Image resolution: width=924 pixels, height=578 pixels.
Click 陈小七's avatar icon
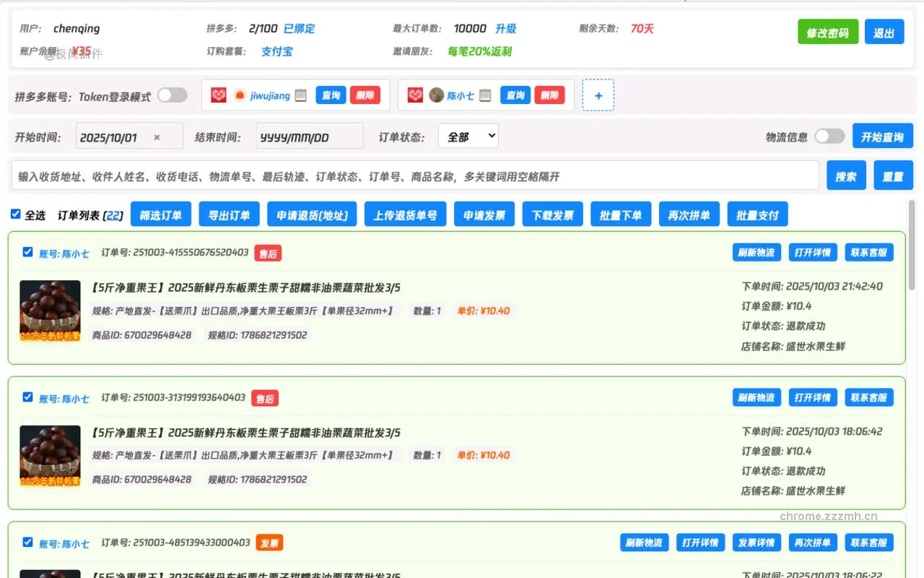[437, 95]
